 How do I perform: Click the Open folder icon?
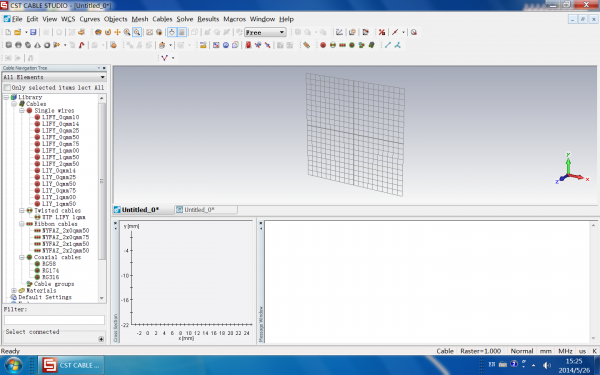click(18, 33)
